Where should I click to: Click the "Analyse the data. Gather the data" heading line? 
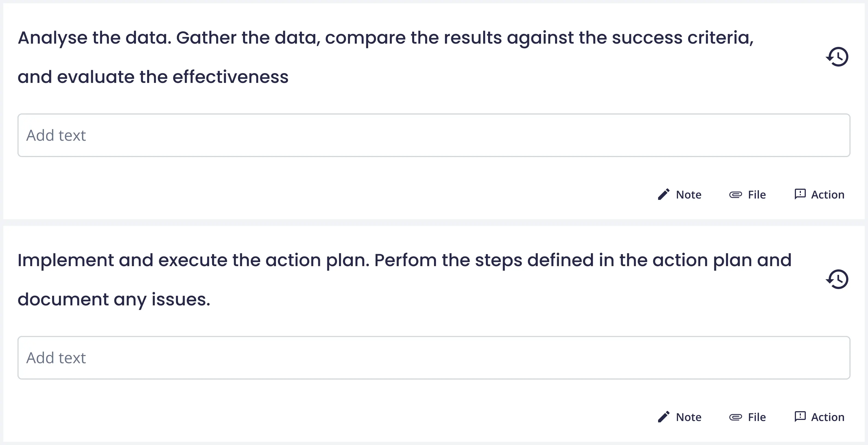point(385,38)
